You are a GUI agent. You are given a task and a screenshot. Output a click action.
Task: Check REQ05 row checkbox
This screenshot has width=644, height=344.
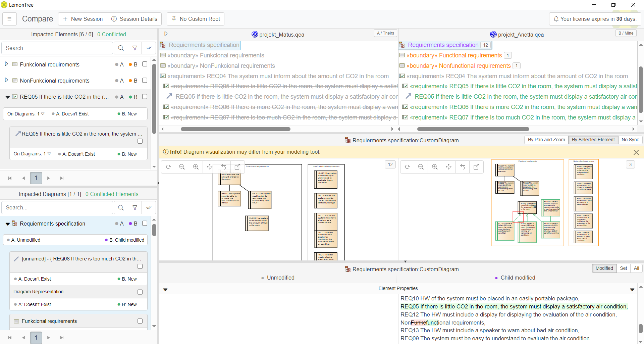pos(145,96)
